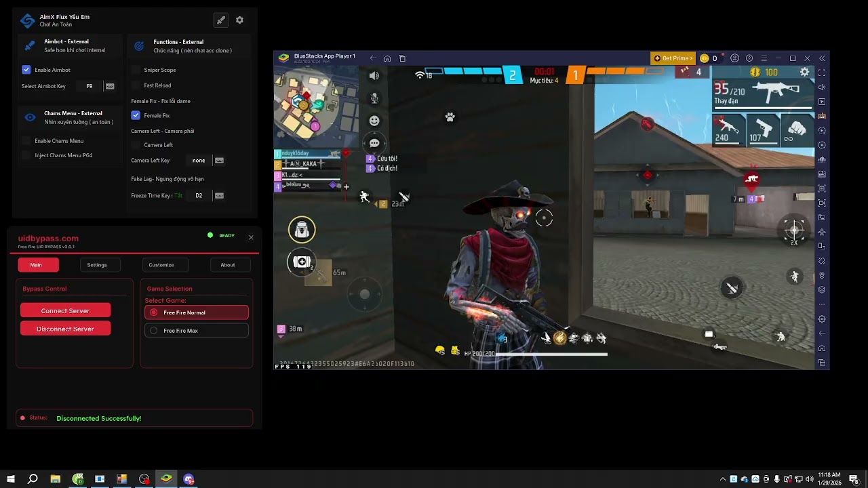
Task: Open the in-game chat bubble
Action: [x=374, y=144]
